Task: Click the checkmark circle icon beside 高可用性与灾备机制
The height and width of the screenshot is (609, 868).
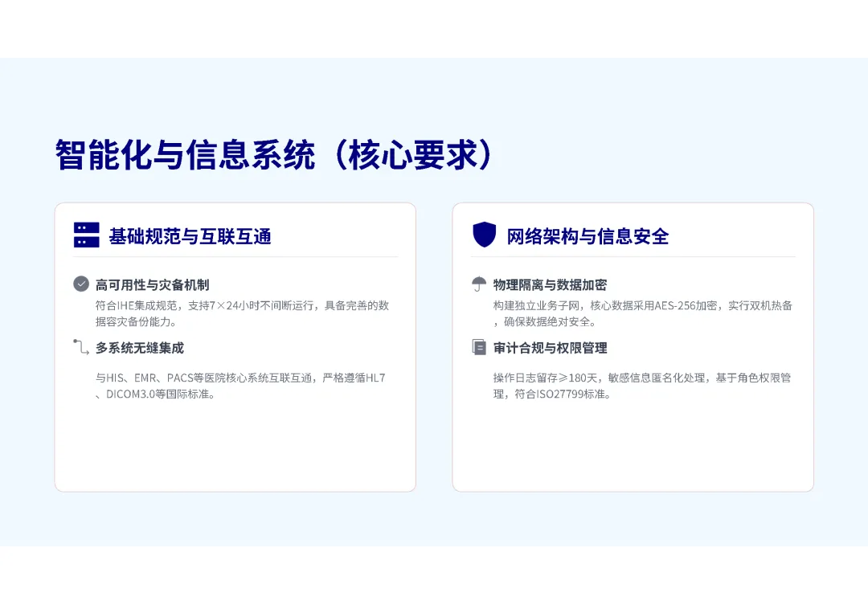Action: [81, 284]
